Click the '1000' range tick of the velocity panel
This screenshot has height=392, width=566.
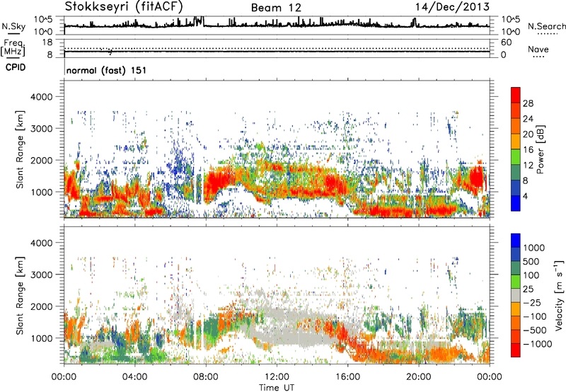pyautogui.click(x=42, y=338)
